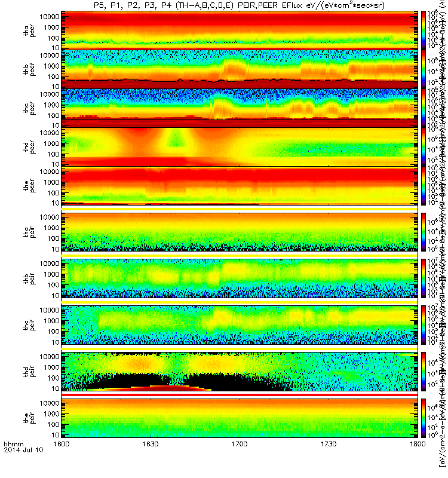Click the 'thd peir' panel label

coord(29,372)
